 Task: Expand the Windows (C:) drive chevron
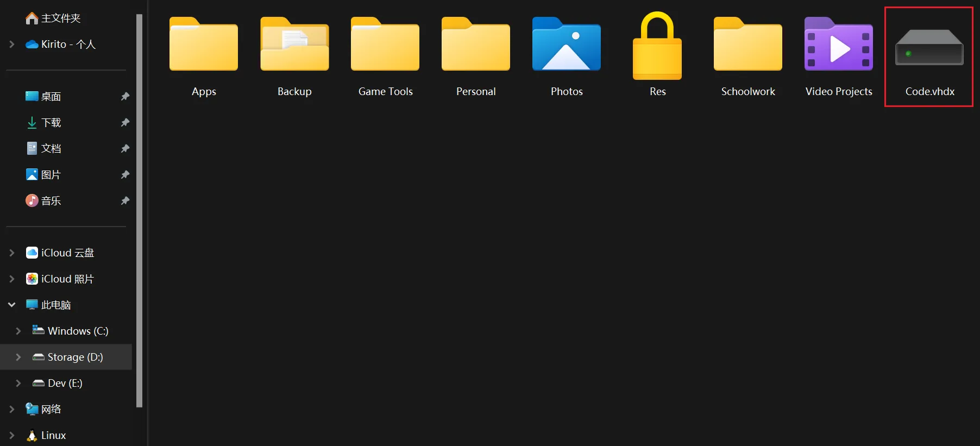click(x=18, y=331)
